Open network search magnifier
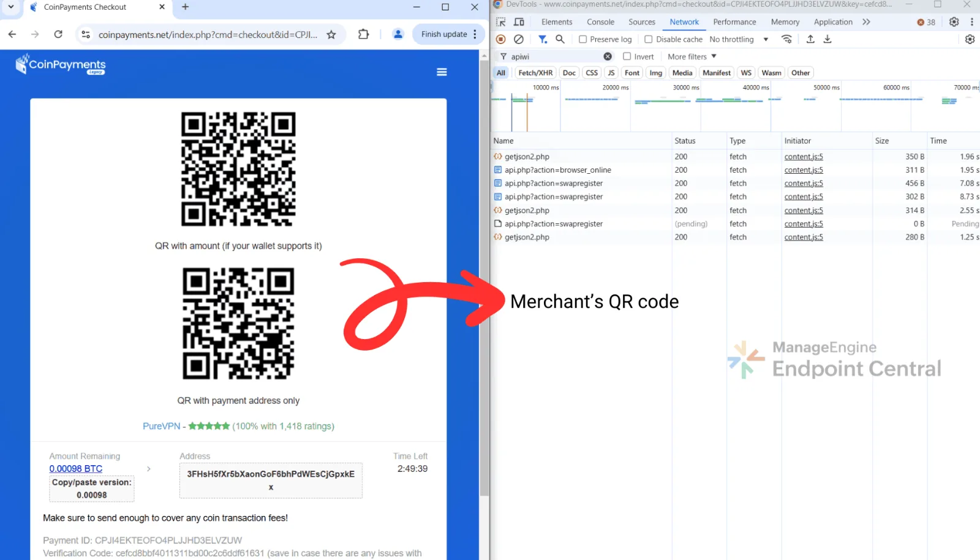 pos(560,39)
